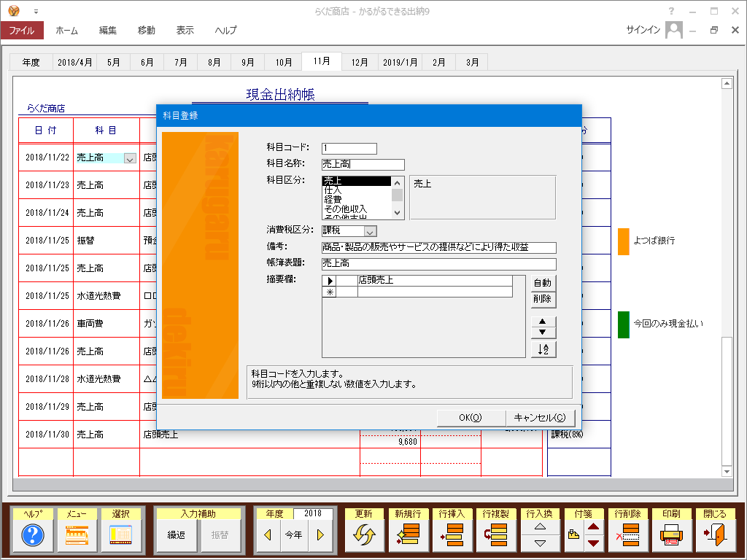Click the 今年 button
This screenshot has width=747, height=560.
(293, 535)
